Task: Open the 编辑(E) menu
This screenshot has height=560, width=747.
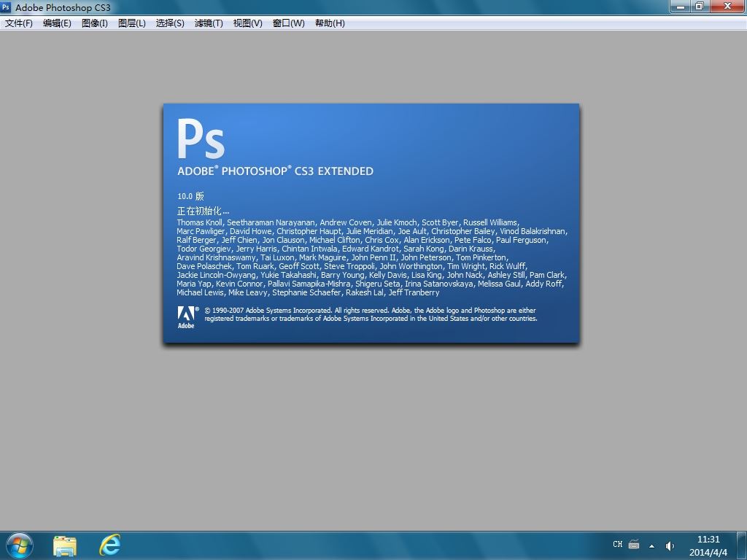Action: [57, 23]
